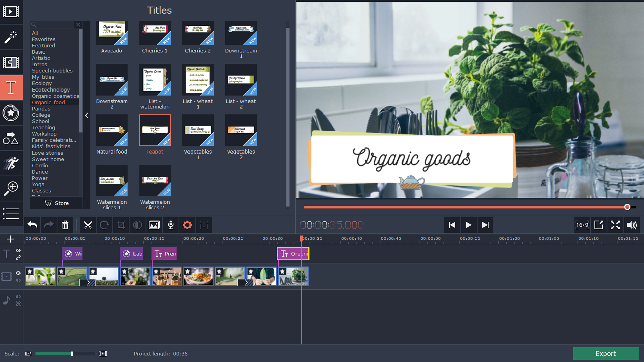Click the green Export button

point(605,353)
